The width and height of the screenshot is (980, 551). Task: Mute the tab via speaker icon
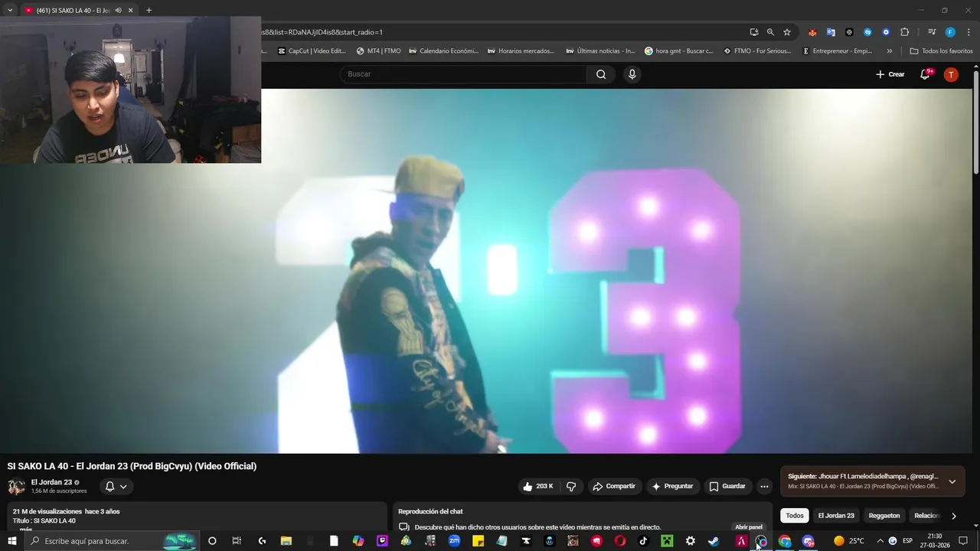click(x=118, y=10)
